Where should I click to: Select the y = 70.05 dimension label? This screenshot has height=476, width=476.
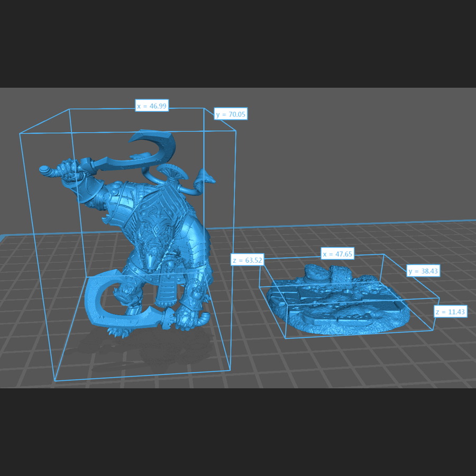pyautogui.click(x=231, y=114)
